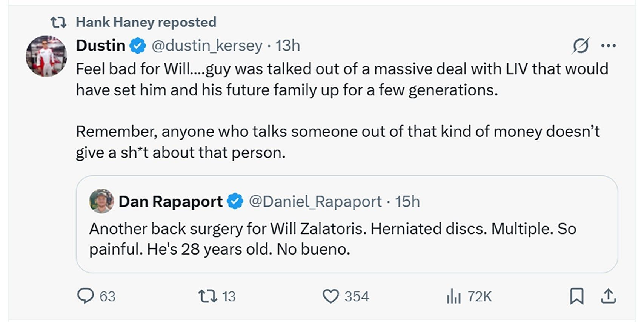The image size is (644, 322).
Task: Click the Hank Haney reposted link
Action: click(x=146, y=22)
